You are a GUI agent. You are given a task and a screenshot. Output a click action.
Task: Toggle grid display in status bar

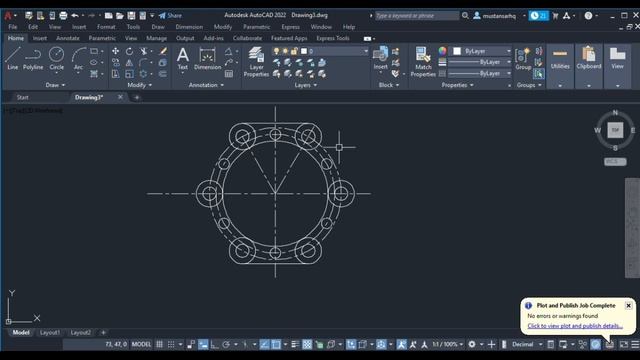(160, 344)
